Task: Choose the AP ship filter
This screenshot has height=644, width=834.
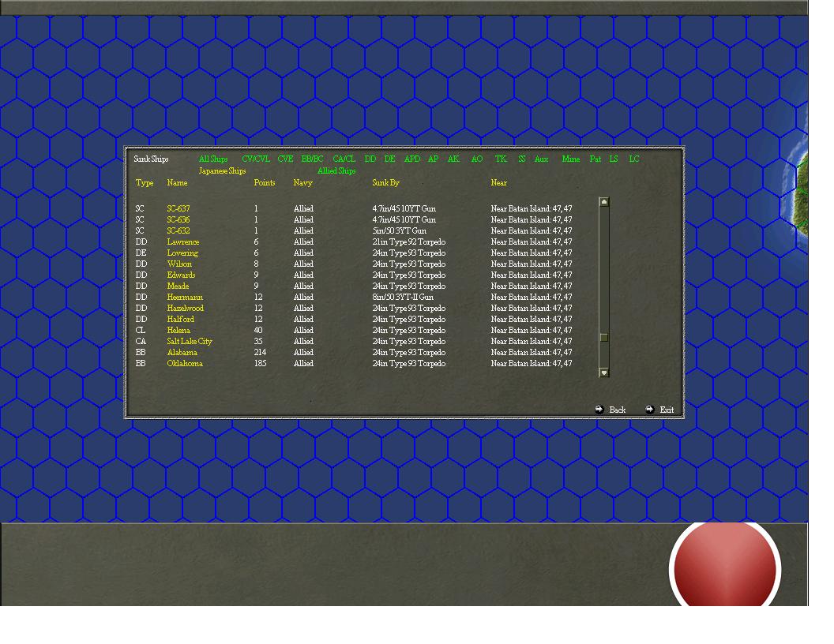Action: tap(434, 159)
